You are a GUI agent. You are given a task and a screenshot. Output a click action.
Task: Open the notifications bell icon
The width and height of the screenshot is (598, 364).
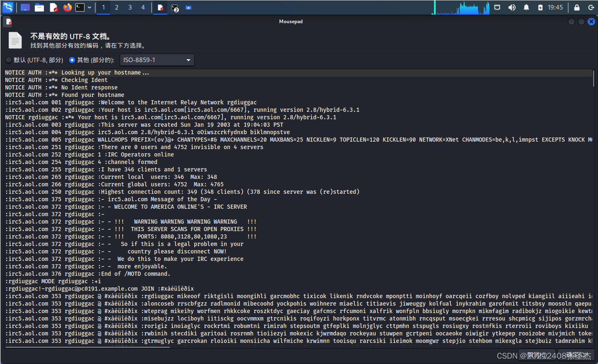point(526,7)
